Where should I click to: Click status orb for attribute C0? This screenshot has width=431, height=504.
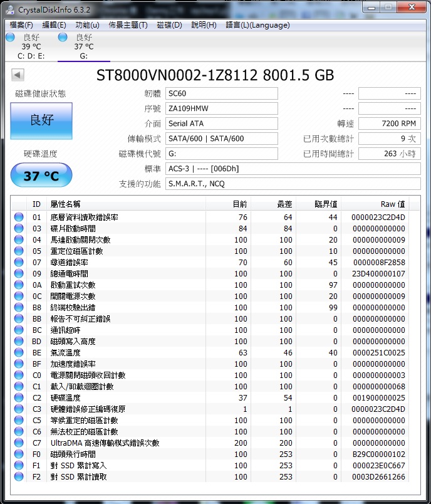click(19, 375)
